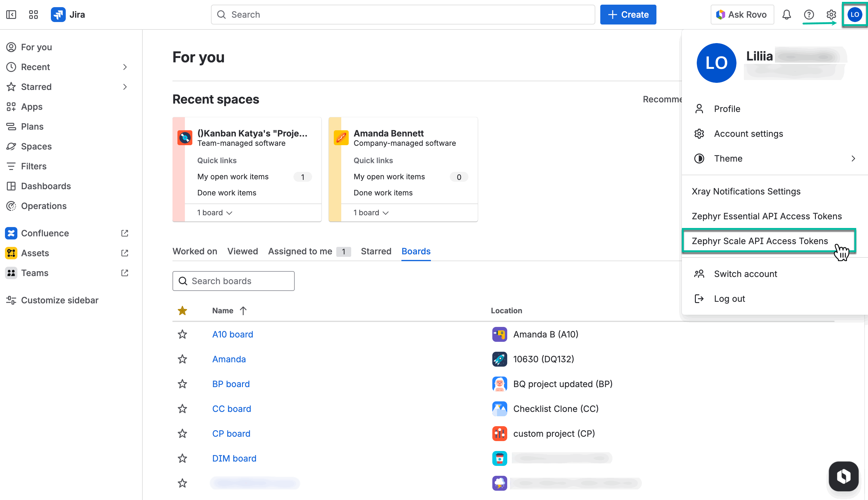Open the floating chat widget icon
This screenshot has height=500, width=868.
coord(843,476)
